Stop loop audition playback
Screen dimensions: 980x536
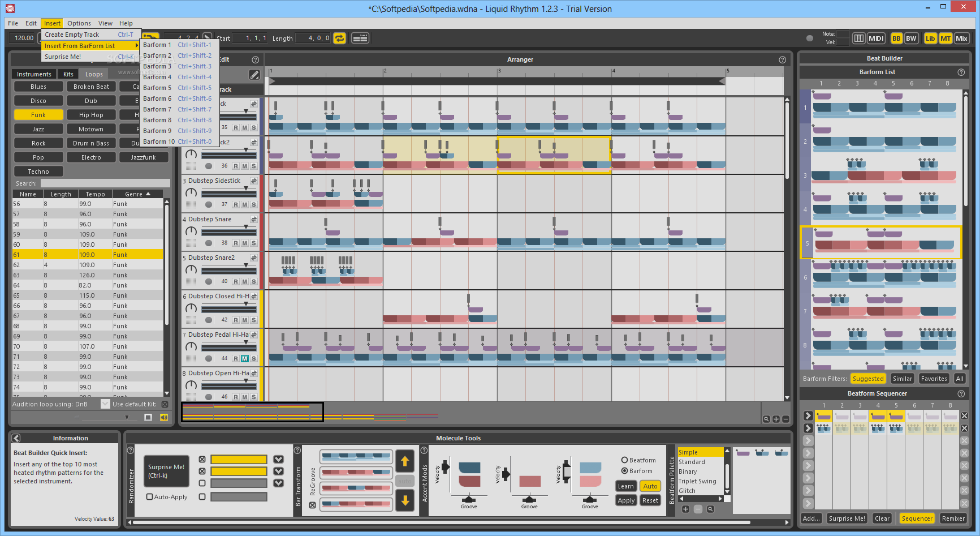pos(148,417)
